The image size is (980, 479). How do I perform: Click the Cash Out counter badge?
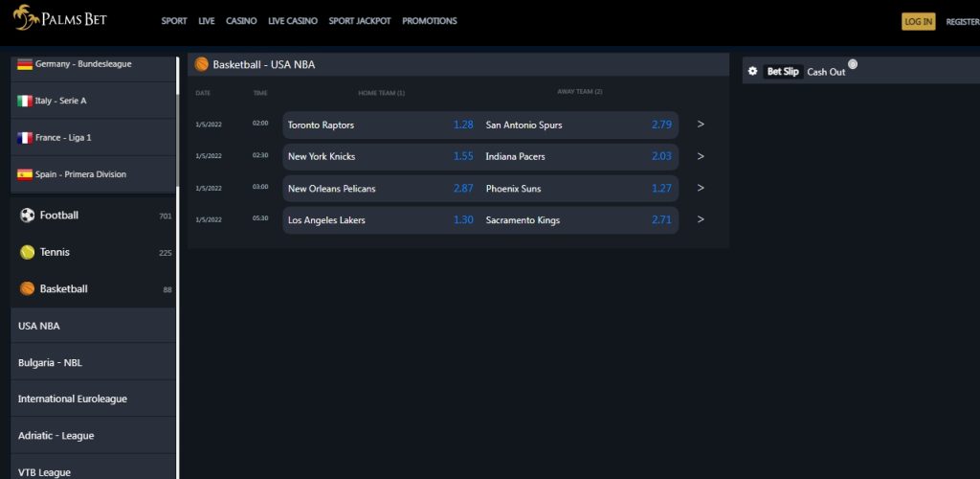[x=853, y=64]
